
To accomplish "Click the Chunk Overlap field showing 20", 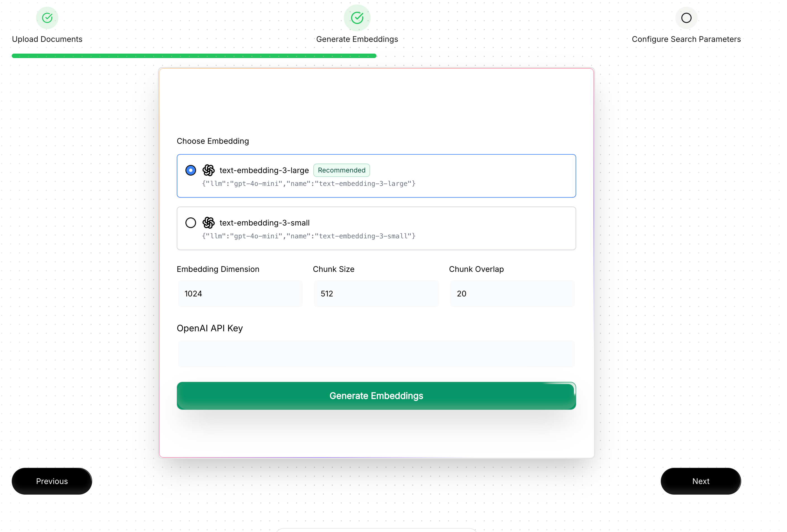I will (512, 293).
